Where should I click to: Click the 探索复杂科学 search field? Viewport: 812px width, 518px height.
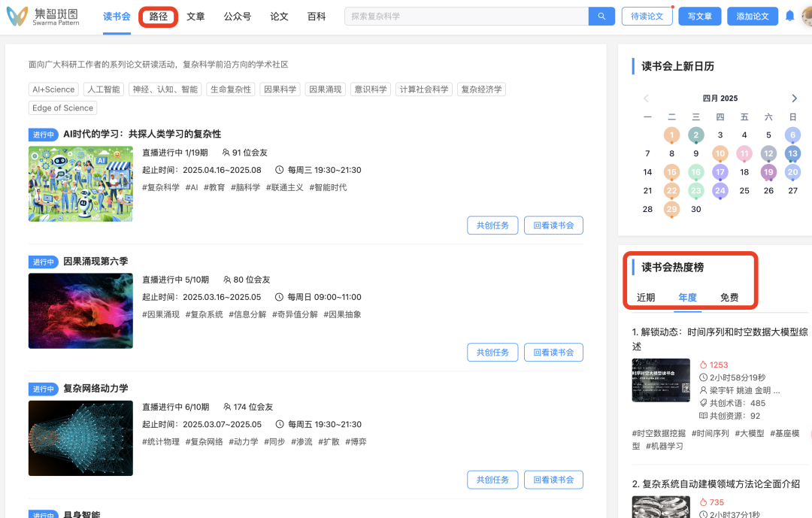[x=466, y=16]
